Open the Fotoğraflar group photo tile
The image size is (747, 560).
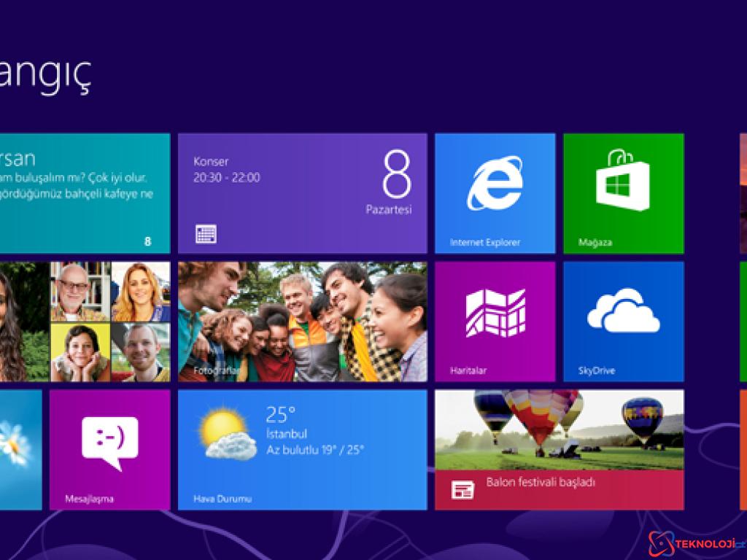tap(302, 321)
